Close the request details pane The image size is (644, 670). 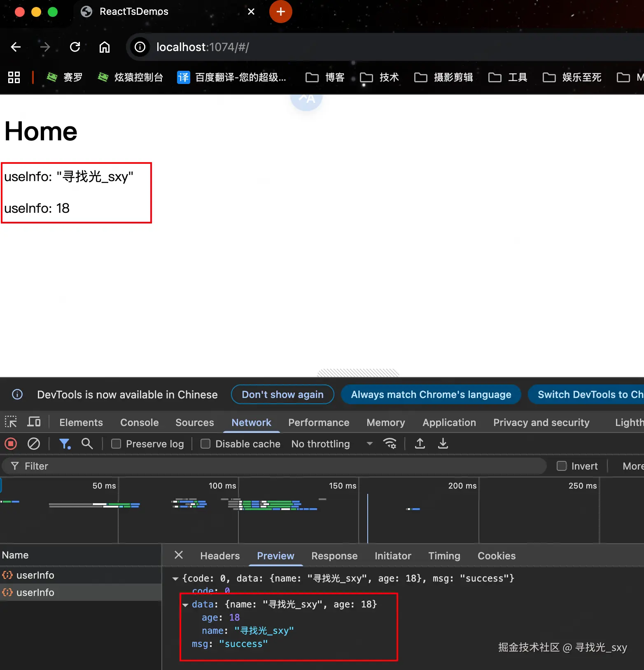click(x=179, y=555)
